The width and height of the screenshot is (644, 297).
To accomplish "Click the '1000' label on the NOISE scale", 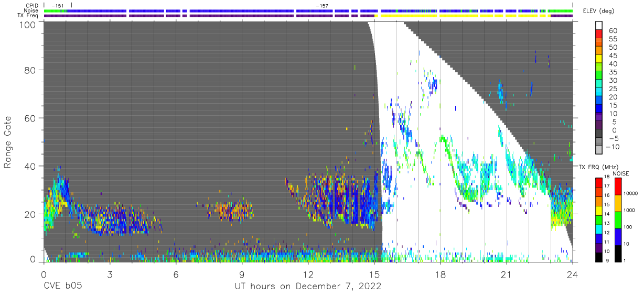I will 629,210.
